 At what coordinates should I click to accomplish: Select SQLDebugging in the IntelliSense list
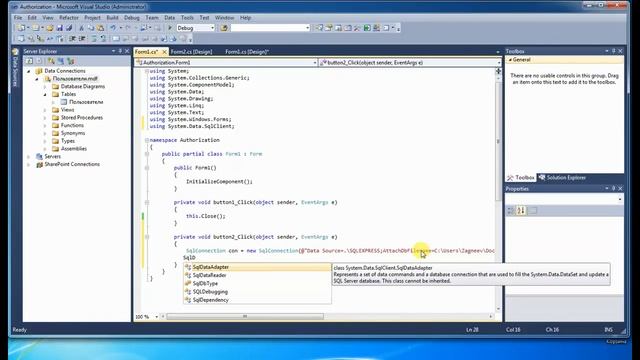(x=257, y=292)
